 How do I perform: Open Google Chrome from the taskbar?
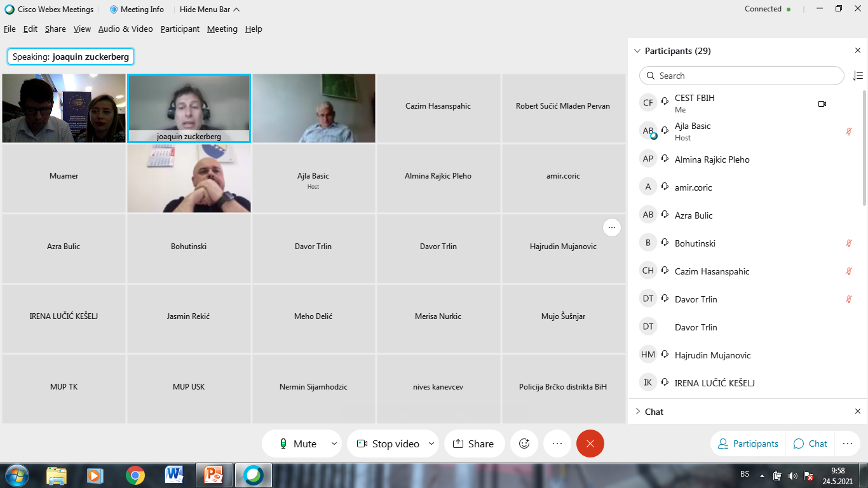(x=135, y=475)
